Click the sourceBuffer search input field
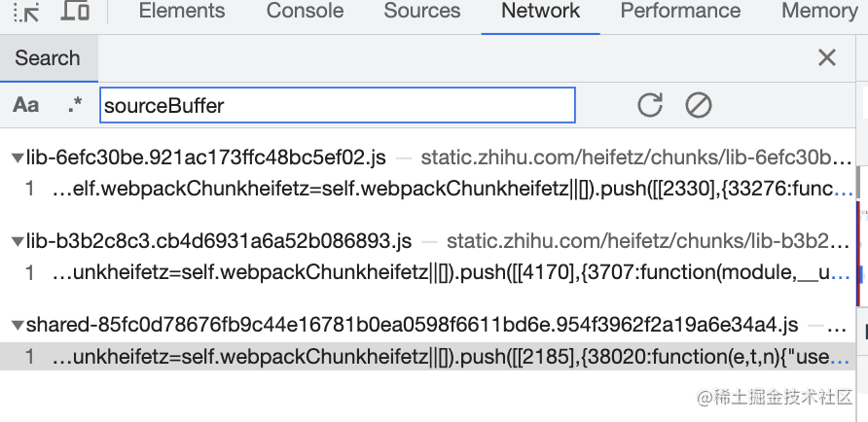 pyautogui.click(x=337, y=105)
